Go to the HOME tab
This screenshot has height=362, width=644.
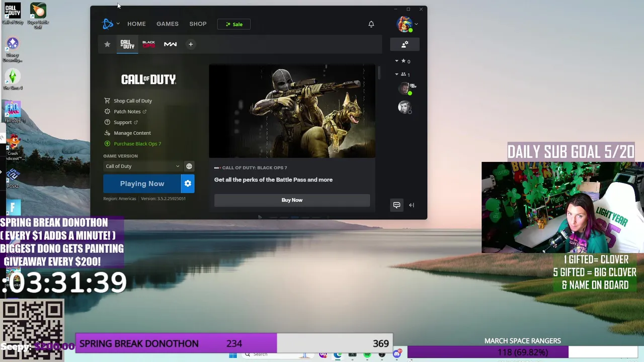[x=136, y=24]
